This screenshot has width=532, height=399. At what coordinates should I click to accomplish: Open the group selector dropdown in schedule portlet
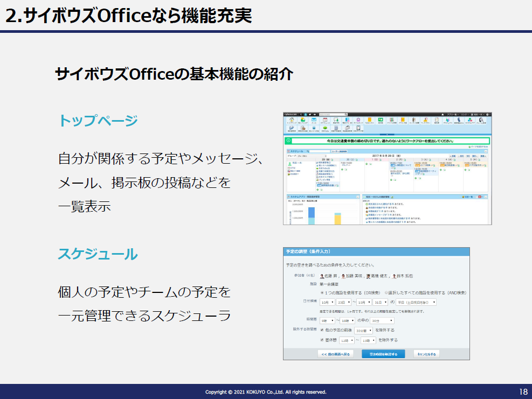312,156
